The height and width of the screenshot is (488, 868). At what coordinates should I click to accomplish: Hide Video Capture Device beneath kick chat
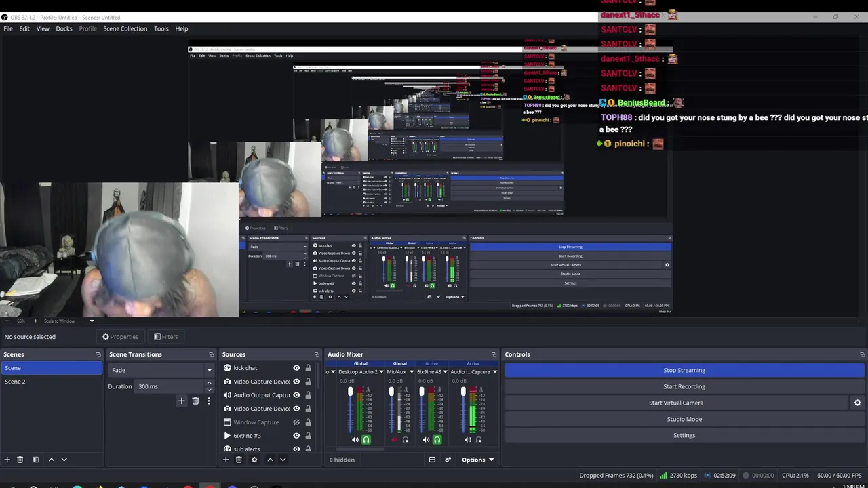pyautogui.click(x=296, y=382)
